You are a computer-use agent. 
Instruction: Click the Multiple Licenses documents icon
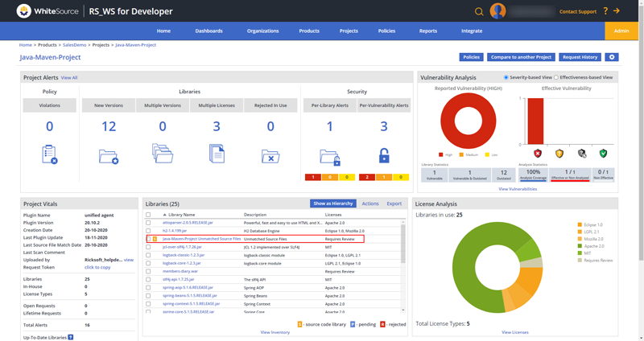pos(217,154)
